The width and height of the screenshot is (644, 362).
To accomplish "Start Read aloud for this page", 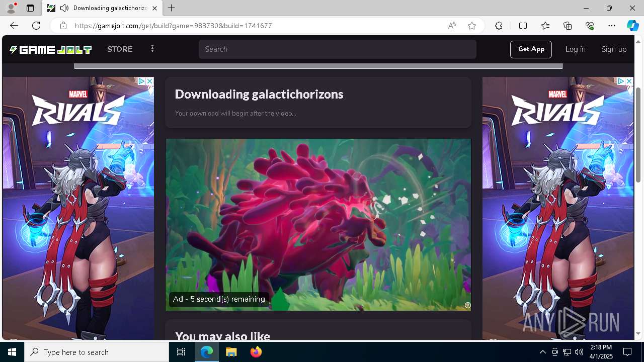I will 452,26.
